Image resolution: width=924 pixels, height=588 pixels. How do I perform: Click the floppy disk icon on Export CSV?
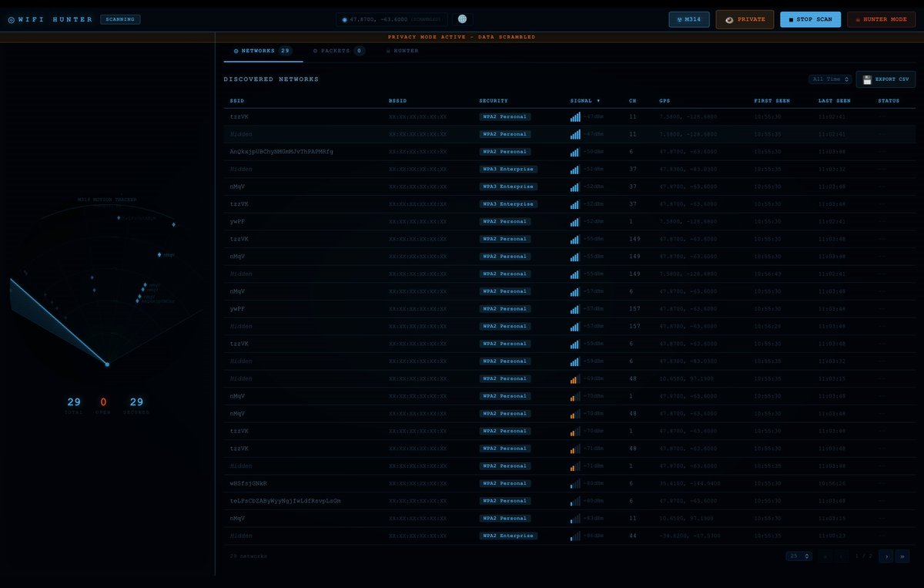[x=866, y=79]
